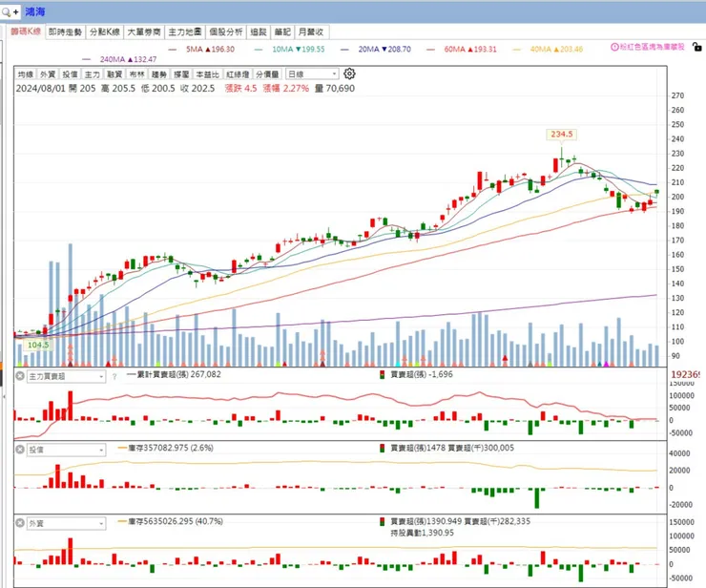Screen dimensions: 706x588
Task: Switch to the 月營收 tab
Action: 311,32
